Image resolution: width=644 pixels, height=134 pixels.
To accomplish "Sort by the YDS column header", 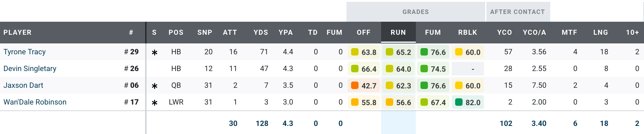I will (261, 32).
